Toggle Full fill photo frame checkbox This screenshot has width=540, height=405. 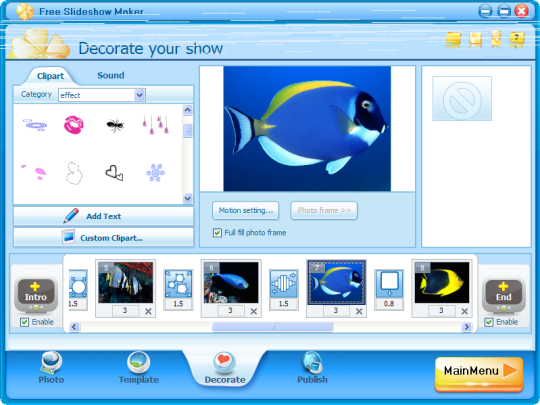click(x=217, y=233)
